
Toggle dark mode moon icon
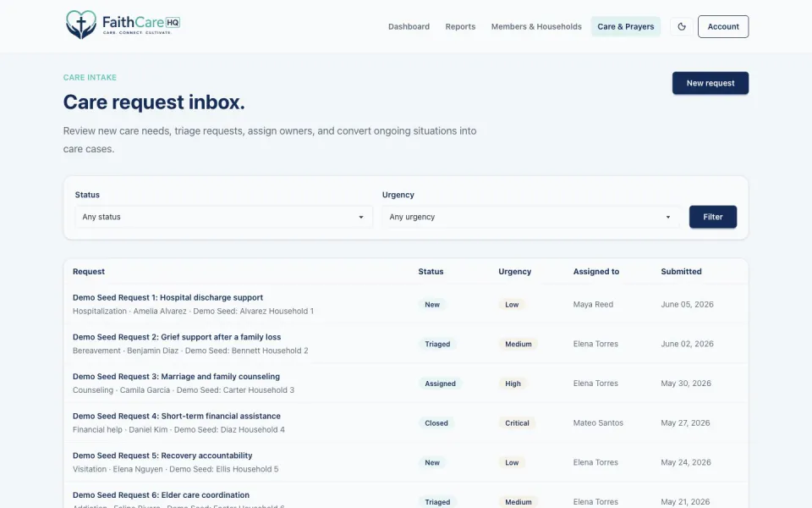click(x=682, y=26)
